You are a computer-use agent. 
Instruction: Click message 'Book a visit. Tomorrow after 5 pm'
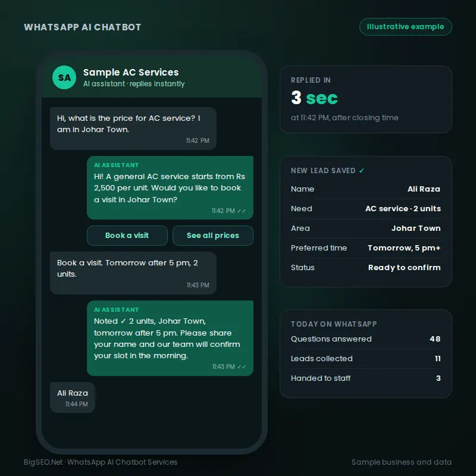coord(133,273)
